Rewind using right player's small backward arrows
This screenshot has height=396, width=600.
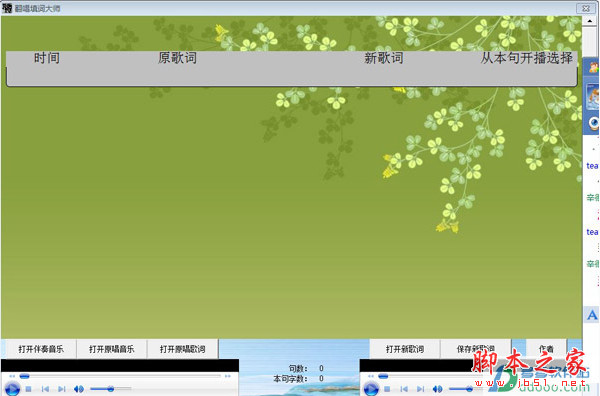371,376
